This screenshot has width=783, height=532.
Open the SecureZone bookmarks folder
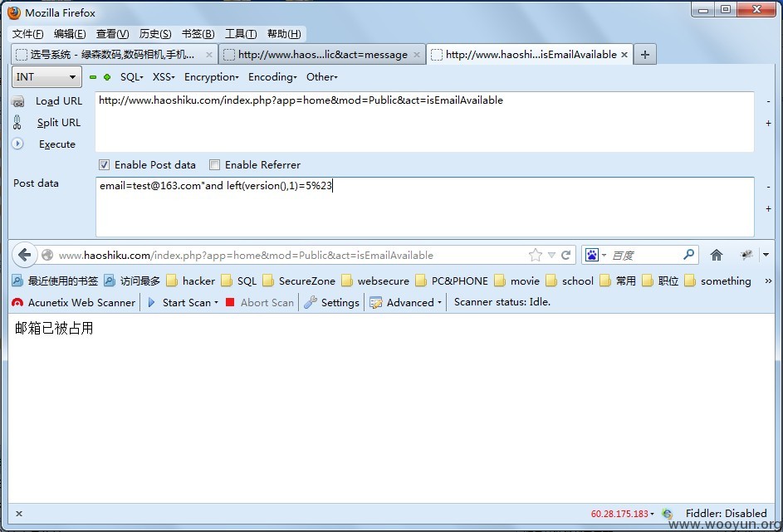[x=299, y=281]
